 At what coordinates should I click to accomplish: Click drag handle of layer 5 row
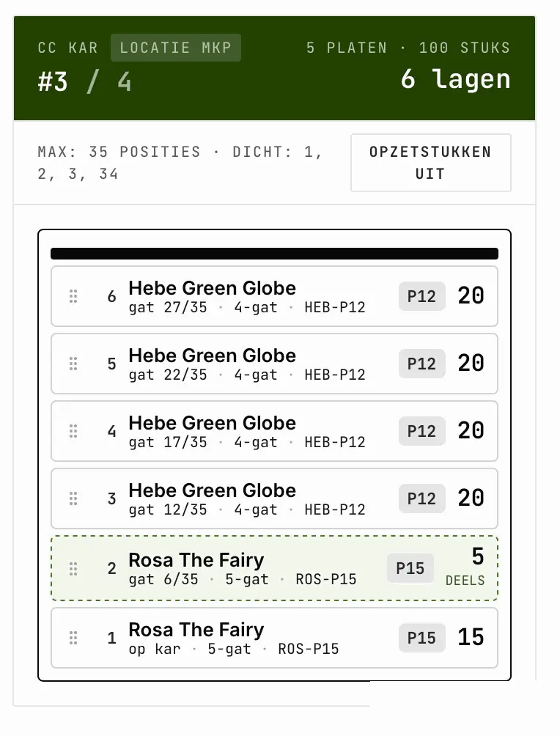[73, 364]
